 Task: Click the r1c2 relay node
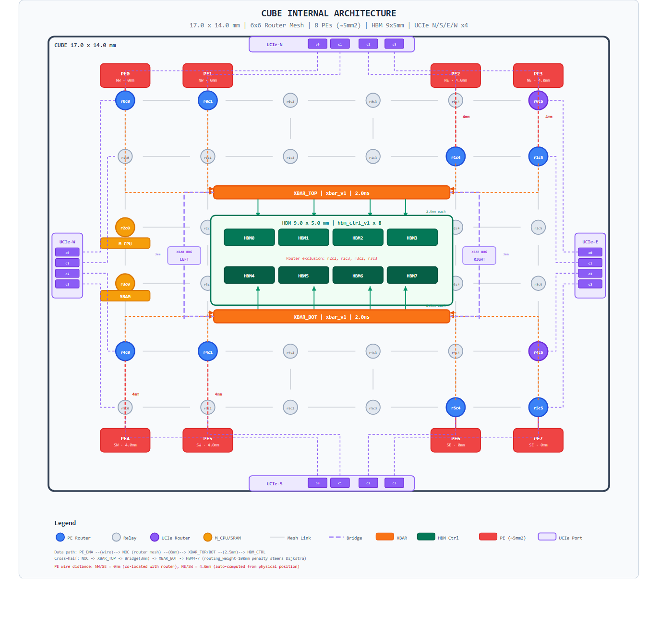[x=290, y=156]
